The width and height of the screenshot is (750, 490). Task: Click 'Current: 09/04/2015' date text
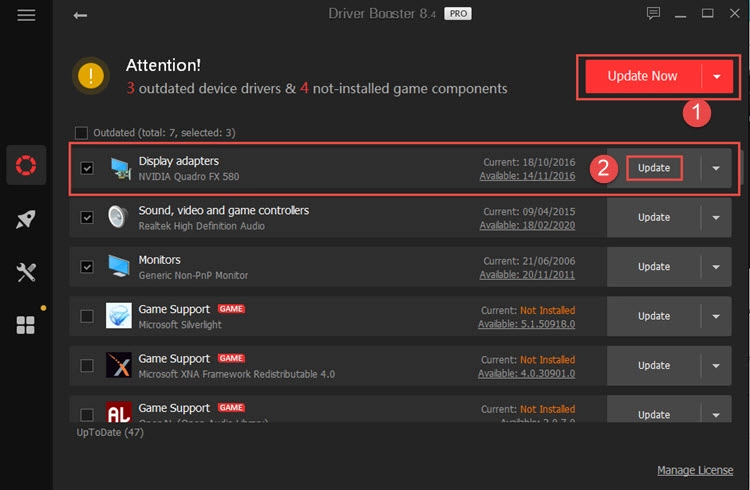(x=529, y=212)
